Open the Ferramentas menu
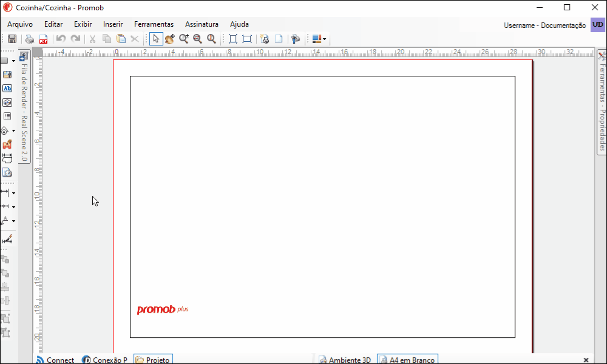Image resolution: width=607 pixels, height=364 pixels. (x=154, y=24)
